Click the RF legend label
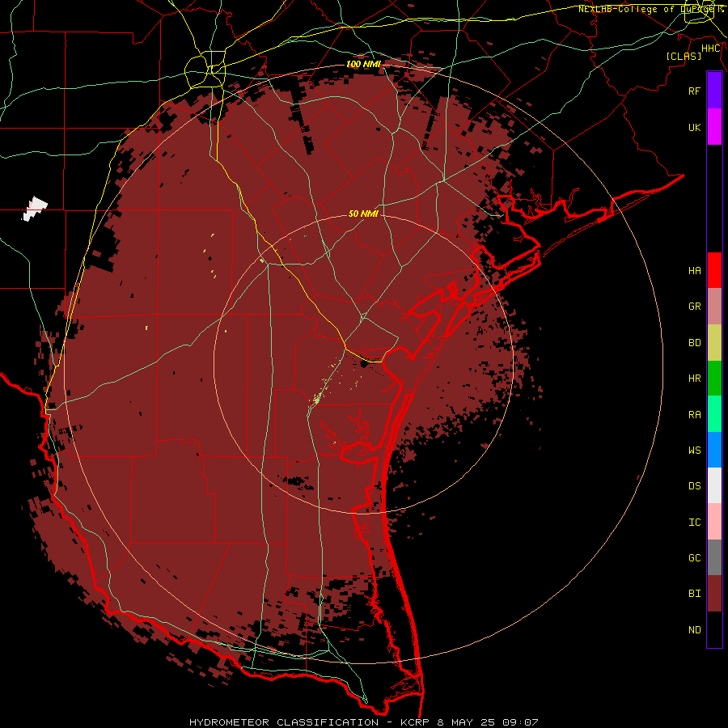Viewport: 728px width, 728px height. point(694,91)
